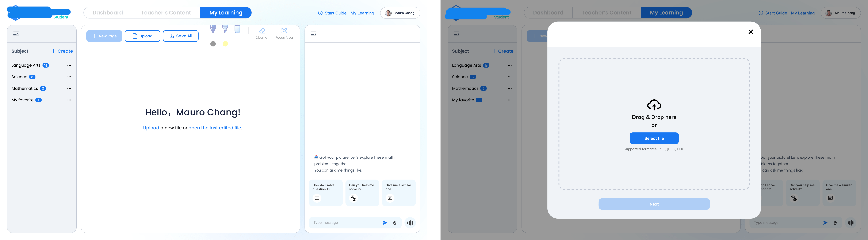The height and width of the screenshot is (240, 868).
Task: Click the waveform icon in the right dimmed screen
Action: point(850,223)
